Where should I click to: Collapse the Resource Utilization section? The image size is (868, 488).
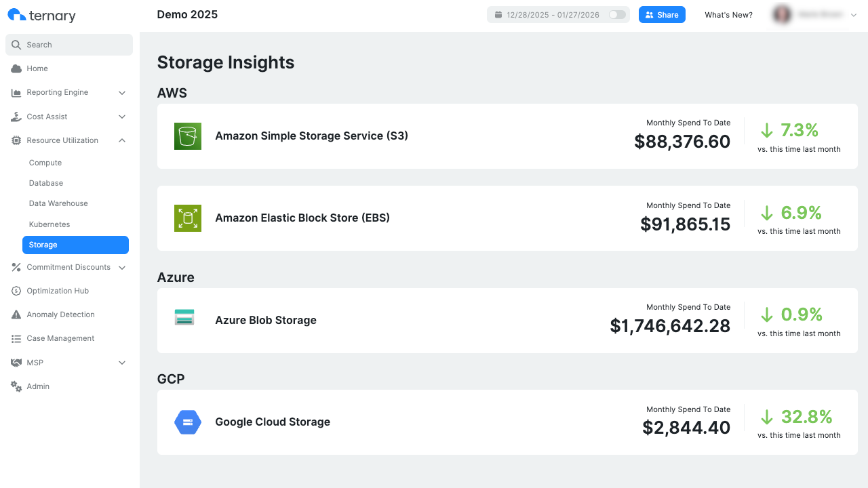[x=122, y=140]
